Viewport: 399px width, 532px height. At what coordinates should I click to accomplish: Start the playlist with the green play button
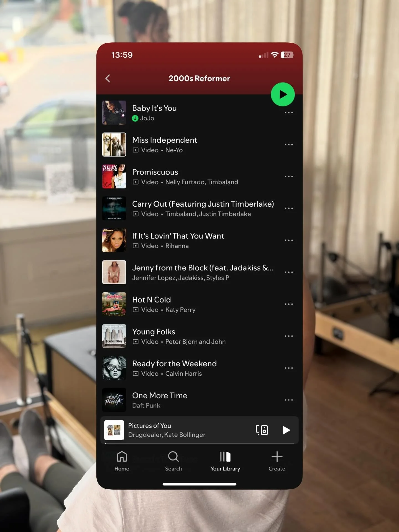pos(283,94)
